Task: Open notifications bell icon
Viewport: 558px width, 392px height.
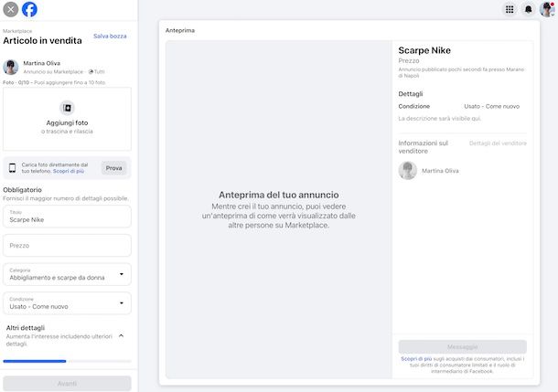Action: (529, 9)
